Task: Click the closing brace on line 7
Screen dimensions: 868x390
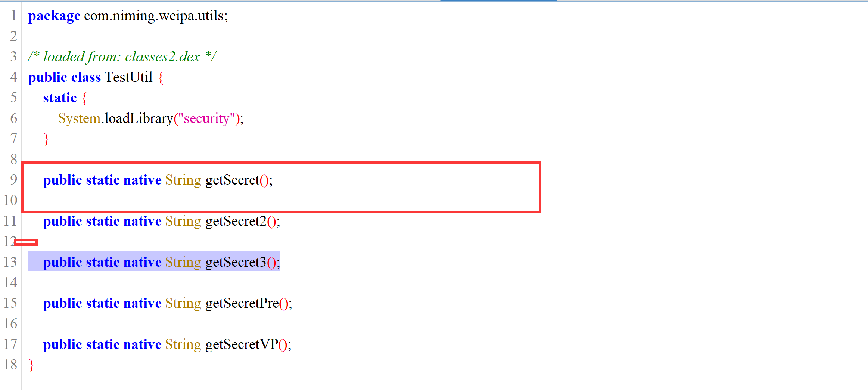Action: tap(46, 139)
